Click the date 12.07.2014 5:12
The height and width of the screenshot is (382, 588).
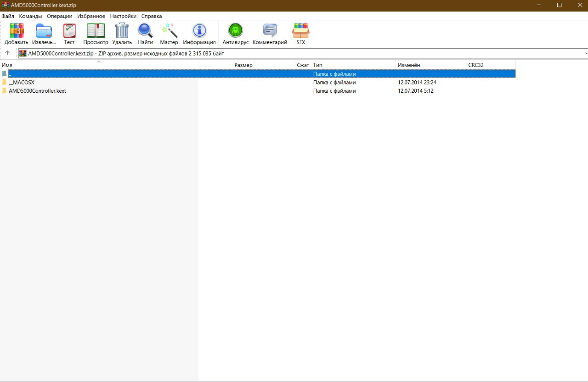[416, 91]
